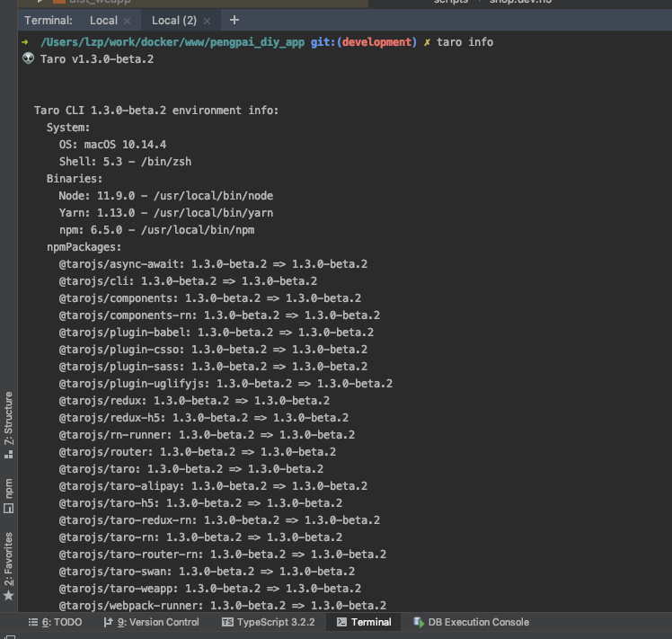672x639 pixels.
Task: Click the npm panel square icon
Action: 9,509
